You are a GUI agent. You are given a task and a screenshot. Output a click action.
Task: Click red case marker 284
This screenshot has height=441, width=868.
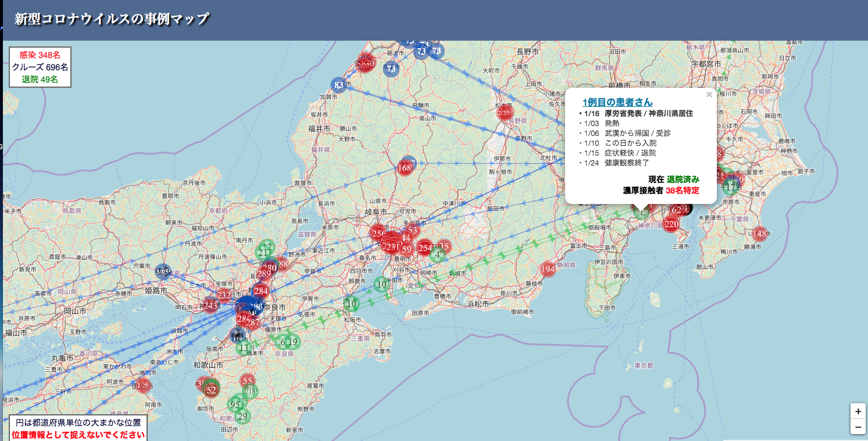tap(261, 291)
